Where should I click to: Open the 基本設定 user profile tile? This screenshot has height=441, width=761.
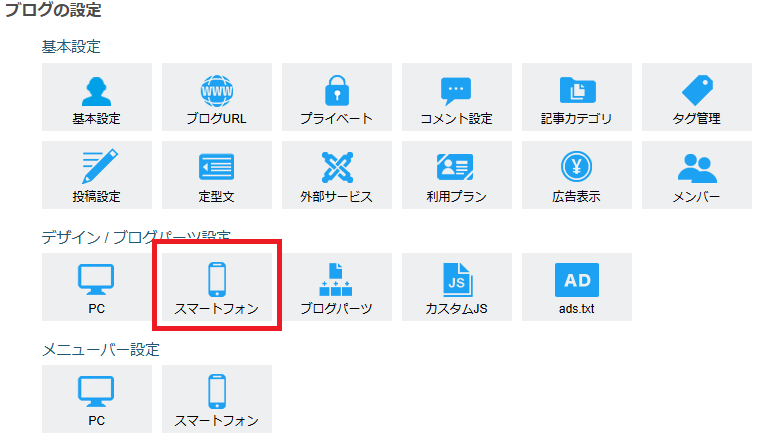[x=97, y=97]
